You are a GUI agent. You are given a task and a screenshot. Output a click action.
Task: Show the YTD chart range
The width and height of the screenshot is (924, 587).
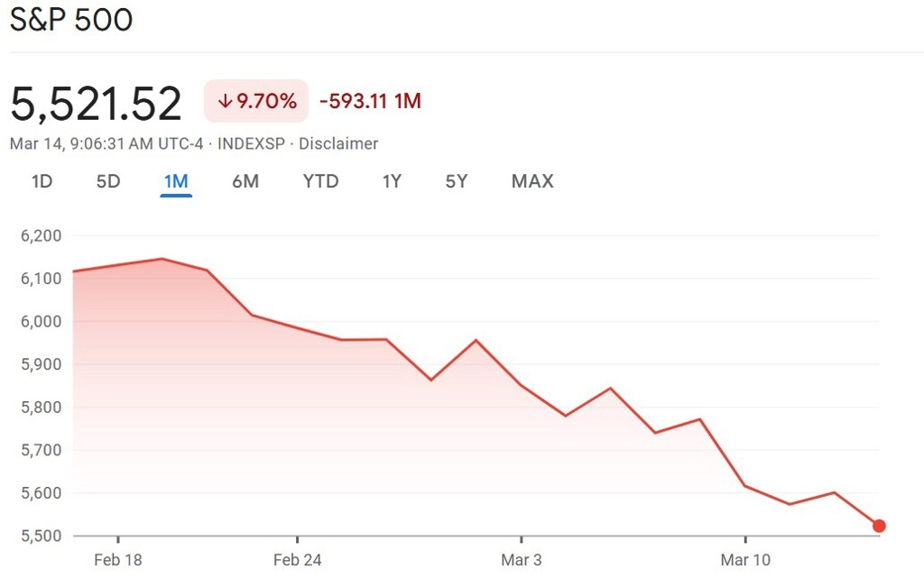[321, 181]
